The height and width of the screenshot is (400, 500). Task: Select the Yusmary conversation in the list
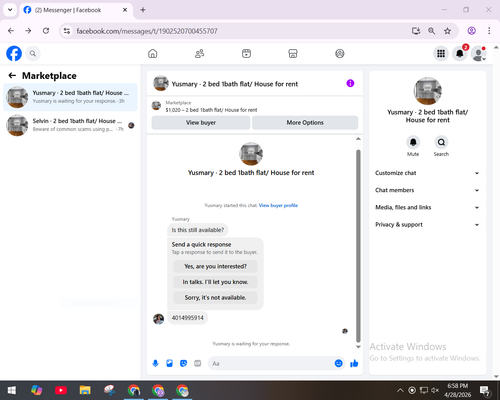pyautogui.click(x=70, y=97)
